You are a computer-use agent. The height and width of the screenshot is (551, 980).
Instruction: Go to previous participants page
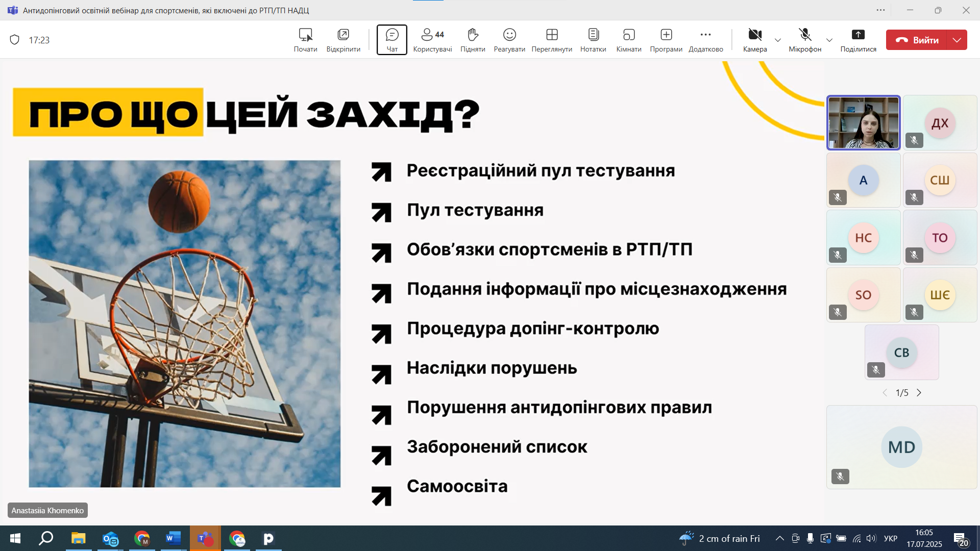[885, 393]
